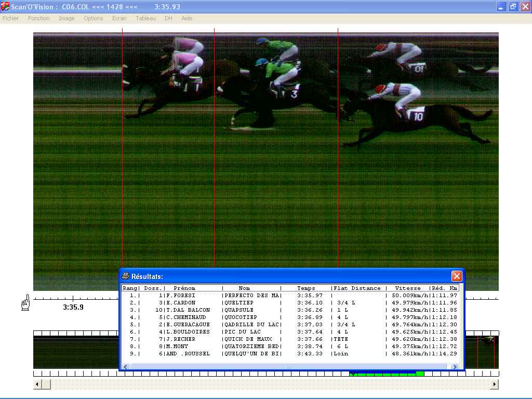Click the TETE distance entry

pos(341,339)
